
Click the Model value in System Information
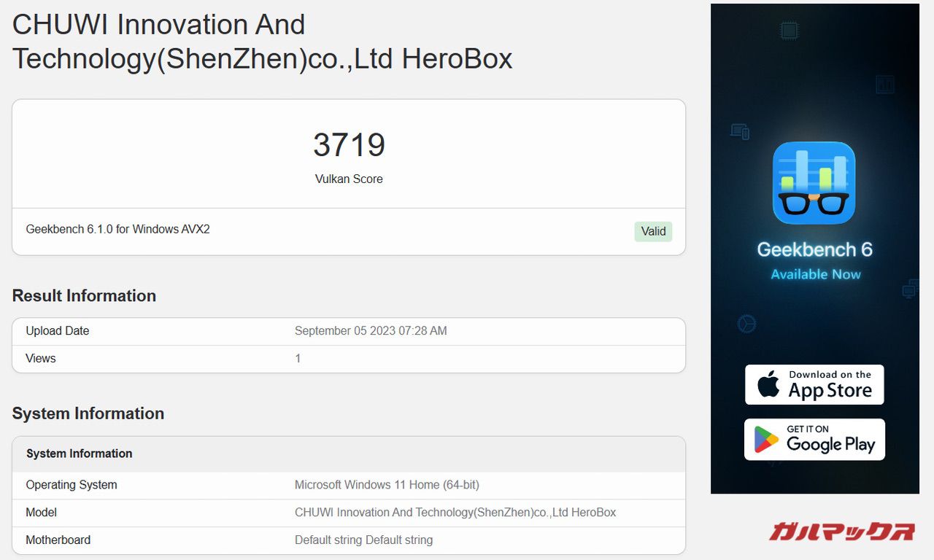(x=455, y=513)
